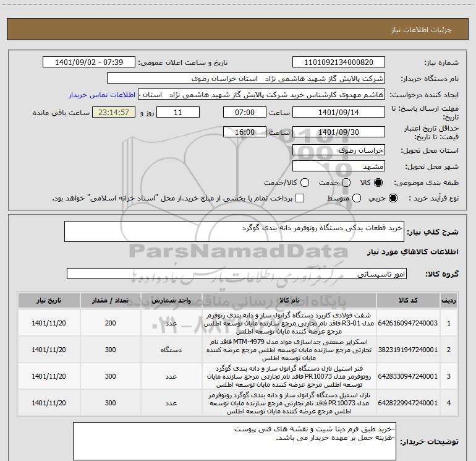Image resolution: width=476 pixels, height=461 pixels.
Task: Click the واحد شمارش column header
Action: point(171,301)
